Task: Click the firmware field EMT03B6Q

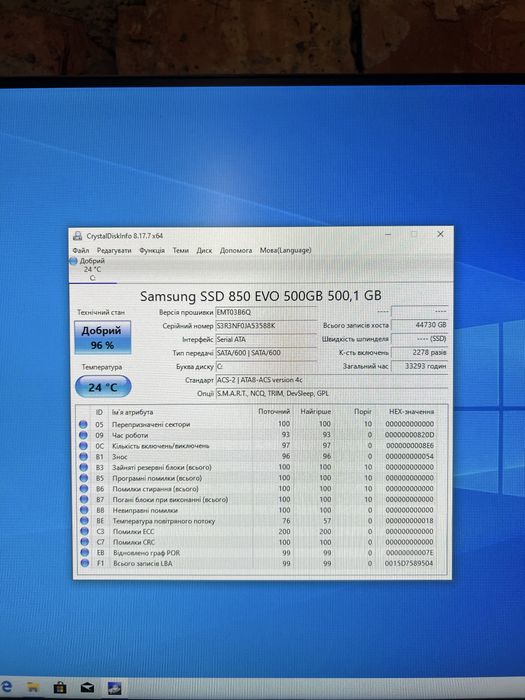Action: (x=266, y=312)
